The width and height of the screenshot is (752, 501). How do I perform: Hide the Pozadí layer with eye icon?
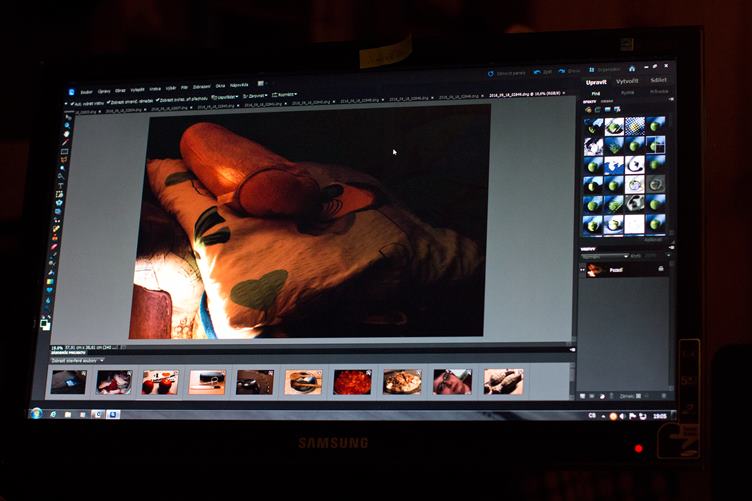[x=582, y=269]
